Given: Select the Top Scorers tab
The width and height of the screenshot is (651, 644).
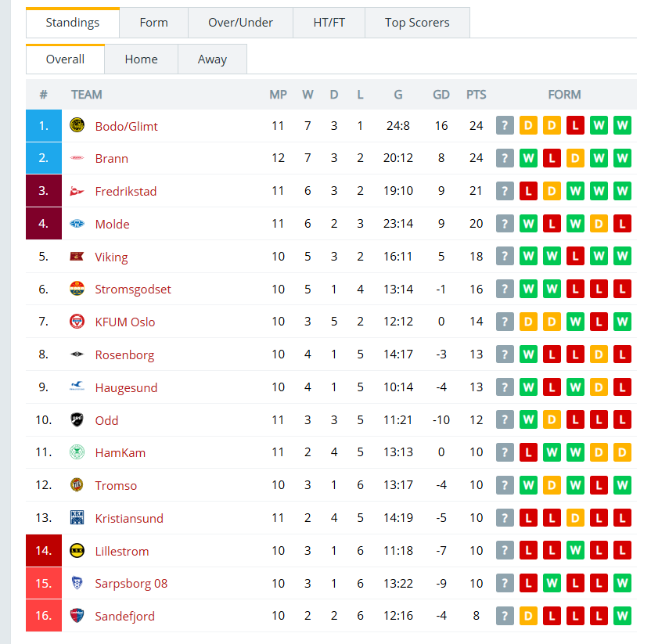Looking at the screenshot, I should [x=417, y=23].
